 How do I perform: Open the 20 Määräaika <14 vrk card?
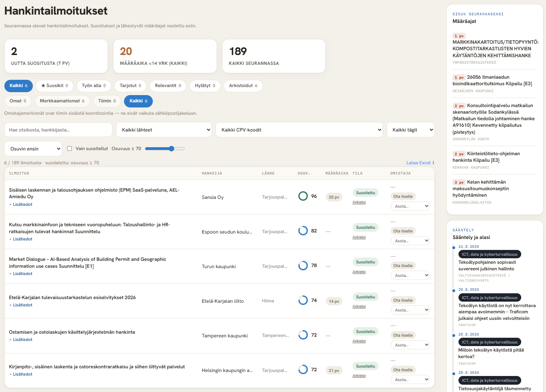pyautogui.click(x=165, y=56)
